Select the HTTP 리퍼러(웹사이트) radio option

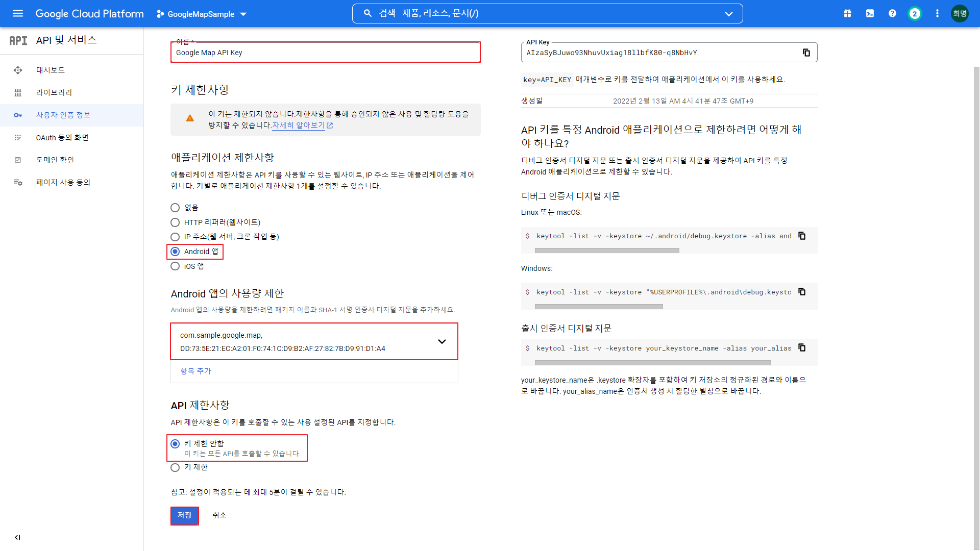pyautogui.click(x=175, y=222)
